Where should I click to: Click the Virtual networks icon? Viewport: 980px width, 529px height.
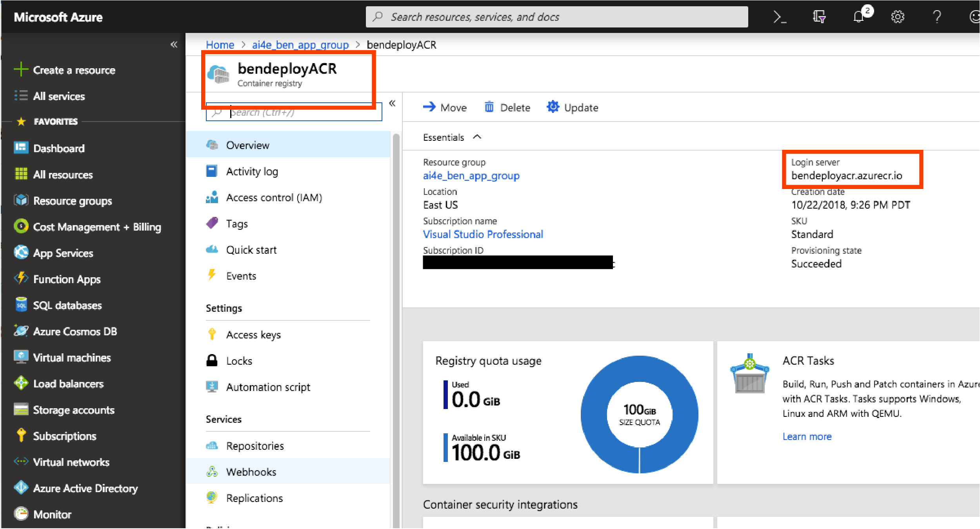click(21, 462)
